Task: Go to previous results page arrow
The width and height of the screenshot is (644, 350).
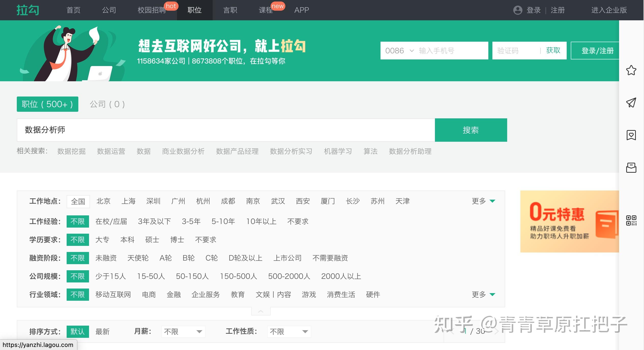Action: [452, 331]
